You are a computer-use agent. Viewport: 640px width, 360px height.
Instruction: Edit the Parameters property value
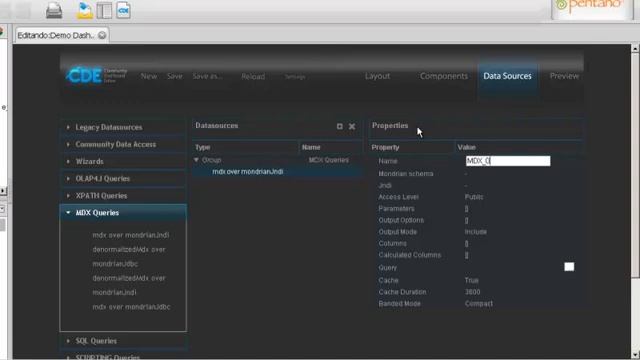click(x=467, y=209)
